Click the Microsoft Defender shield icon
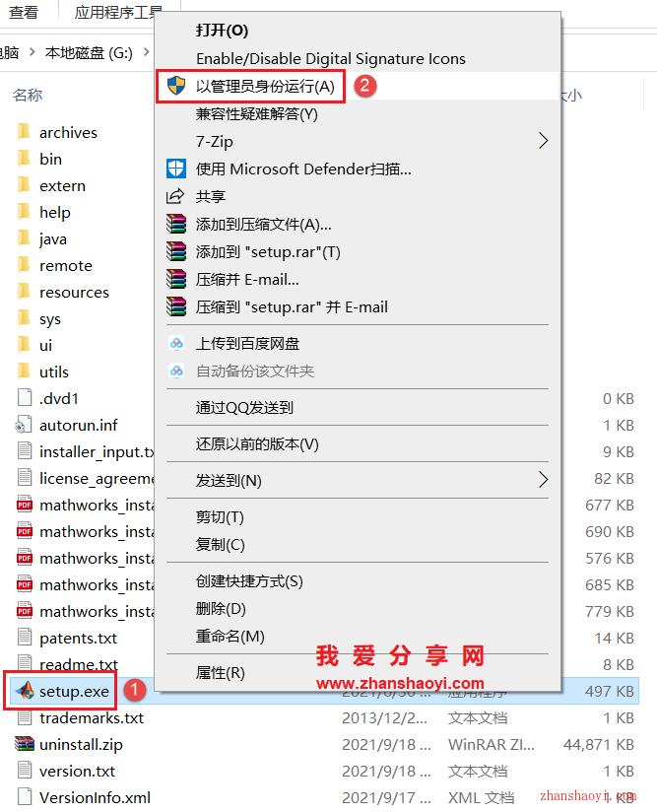657x812 pixels. click(x=176, y=169)
